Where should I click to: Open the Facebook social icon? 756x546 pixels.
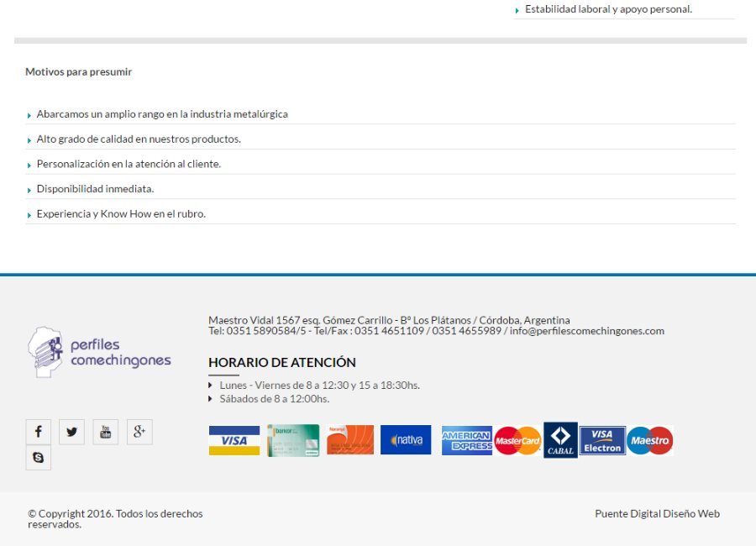[x=38, y=432]
